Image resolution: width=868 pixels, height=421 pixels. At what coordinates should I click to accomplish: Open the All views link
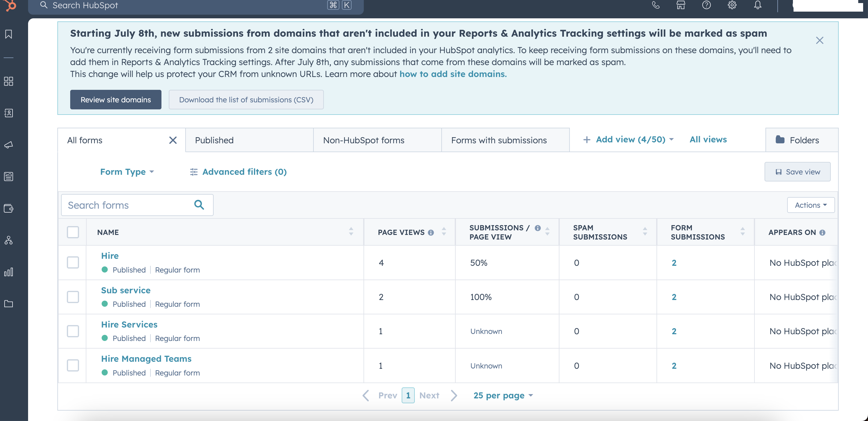(x=708, y=139)
